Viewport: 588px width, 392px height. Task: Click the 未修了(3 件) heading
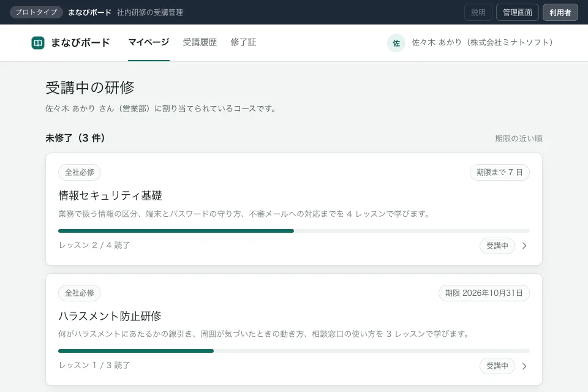75,138
